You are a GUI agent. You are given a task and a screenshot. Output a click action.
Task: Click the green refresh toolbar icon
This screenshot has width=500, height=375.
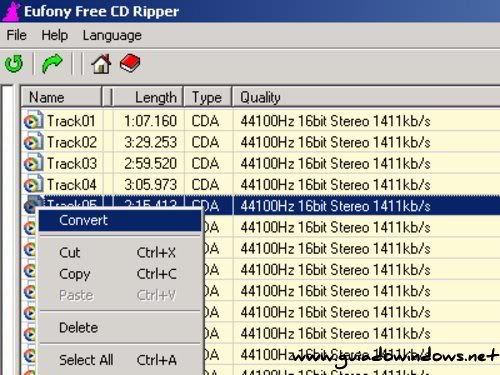point(14,64)
